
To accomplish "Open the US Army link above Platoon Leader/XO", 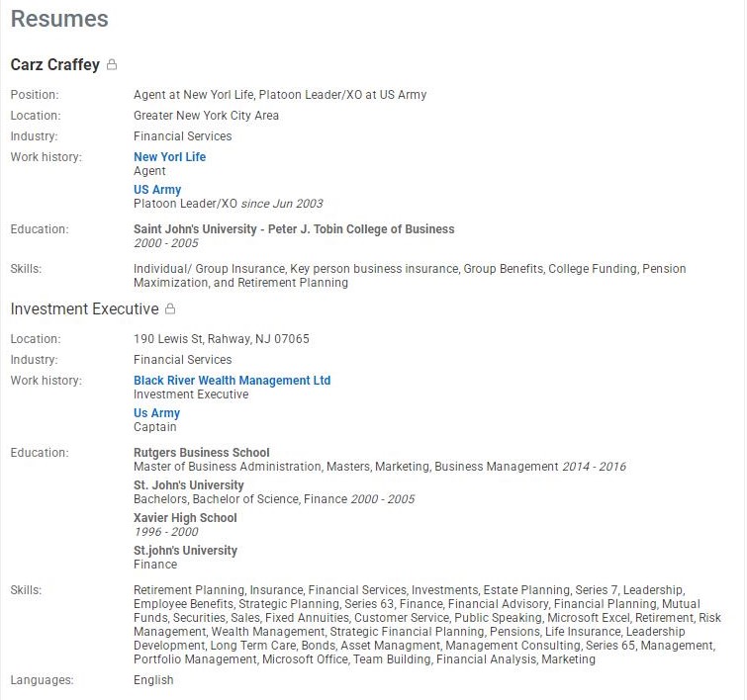I will click(x=157, y=190).
